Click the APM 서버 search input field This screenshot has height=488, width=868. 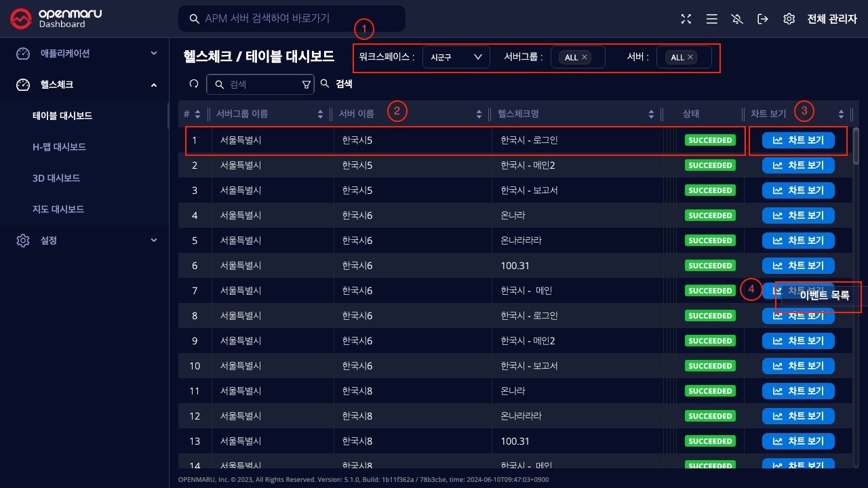[x=298, y=19]
